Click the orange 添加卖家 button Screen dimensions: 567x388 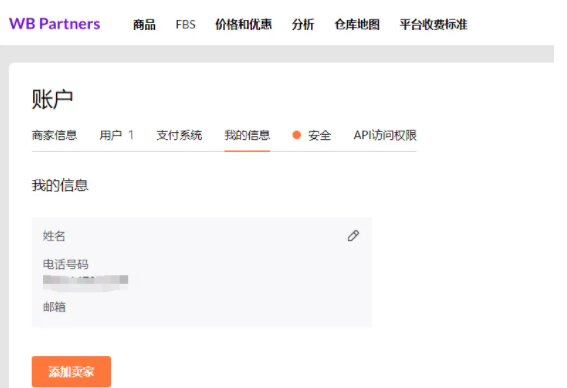[x=71, y=371]
